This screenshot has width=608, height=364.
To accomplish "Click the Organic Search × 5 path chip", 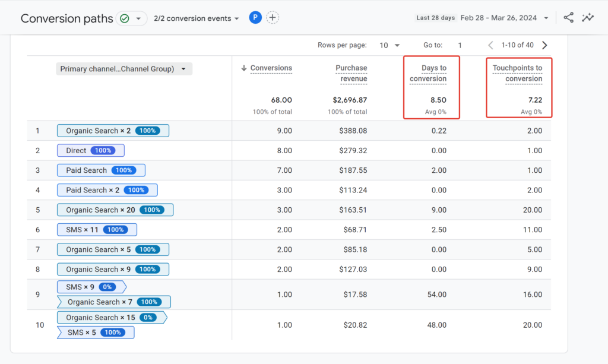I will 113,249.
